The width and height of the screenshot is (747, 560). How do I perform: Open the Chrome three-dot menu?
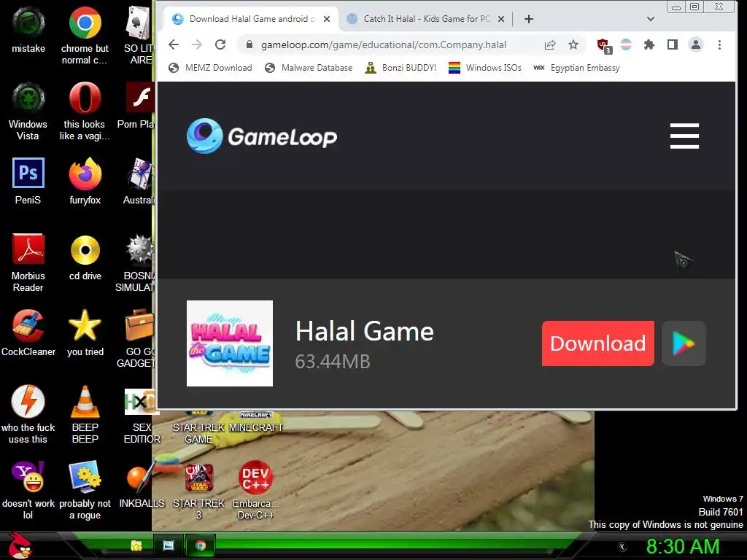tap(719, 44)
